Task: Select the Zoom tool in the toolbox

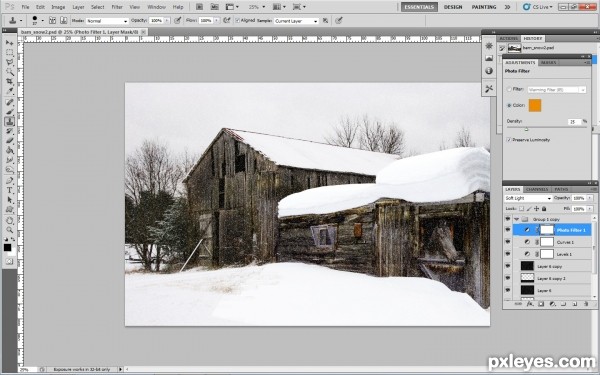Action: tap(9, 230)
